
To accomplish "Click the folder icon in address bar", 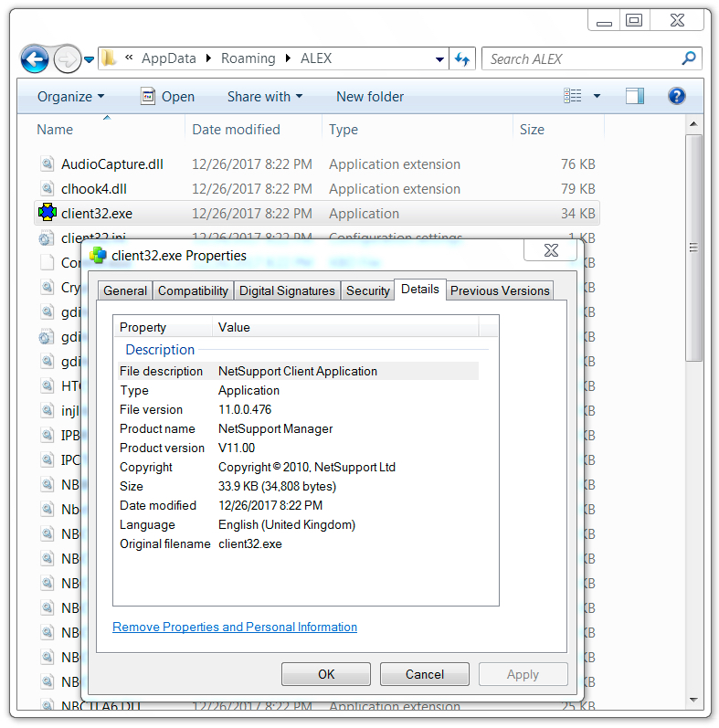I will coord(109,58).
